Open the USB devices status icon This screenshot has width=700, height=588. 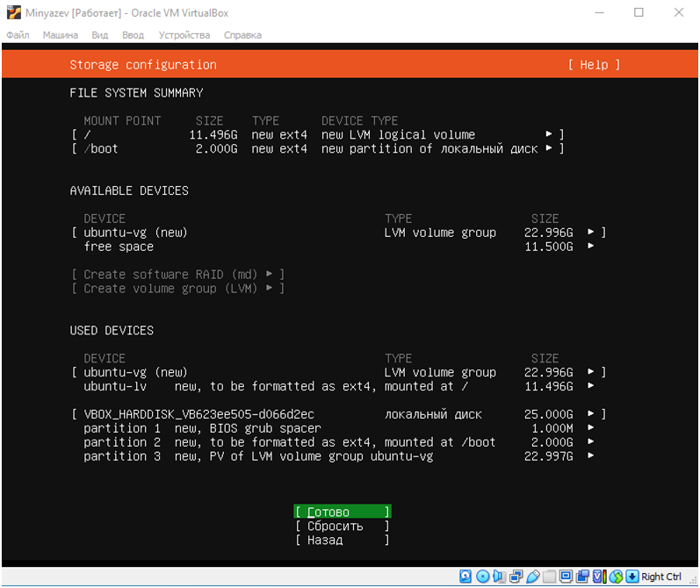(532, 577)
